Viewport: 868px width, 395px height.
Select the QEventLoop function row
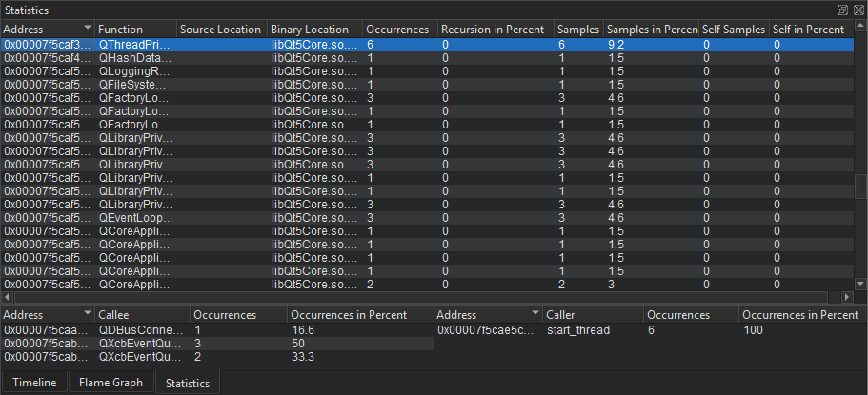click(134, 217)
